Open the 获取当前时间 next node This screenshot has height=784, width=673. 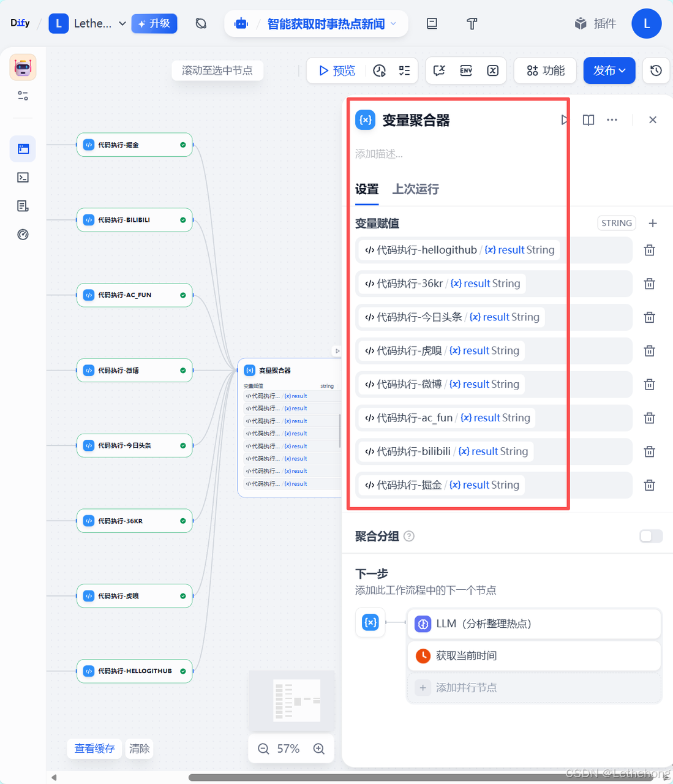coord(534,656)
